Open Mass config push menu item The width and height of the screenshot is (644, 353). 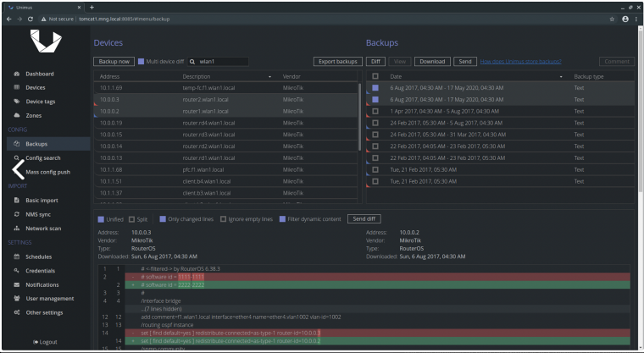[x=48, y=172]
